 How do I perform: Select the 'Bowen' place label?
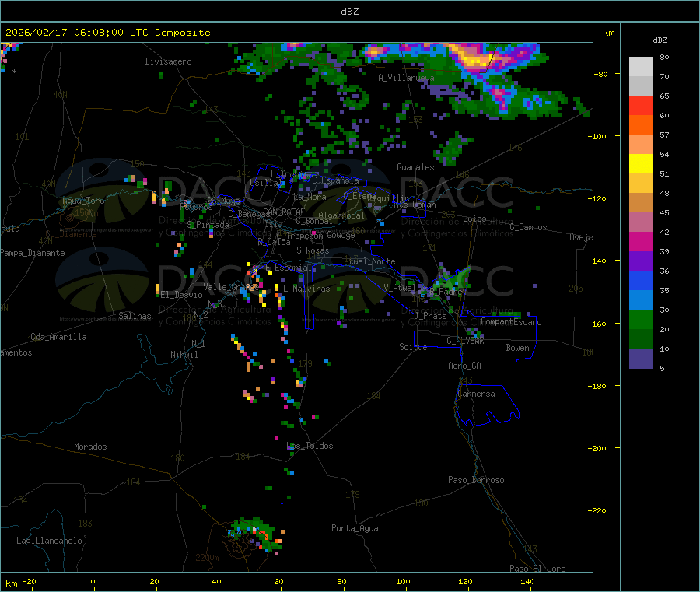(517, 348)
